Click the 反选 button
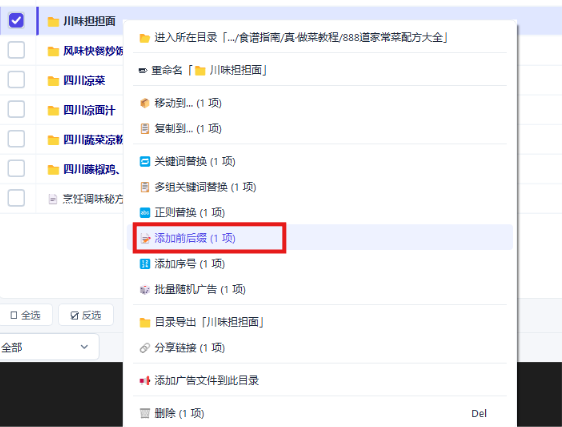This screenshot has height=427, width=562. tap(86, 315)
